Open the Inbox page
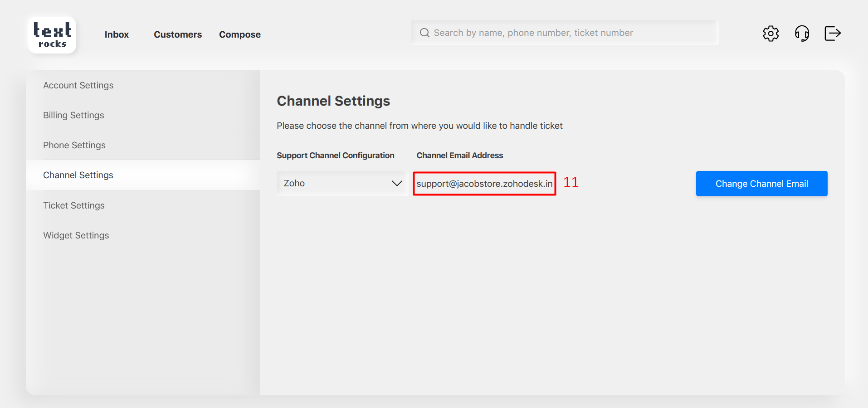The image size is (868, 408). 117,34
